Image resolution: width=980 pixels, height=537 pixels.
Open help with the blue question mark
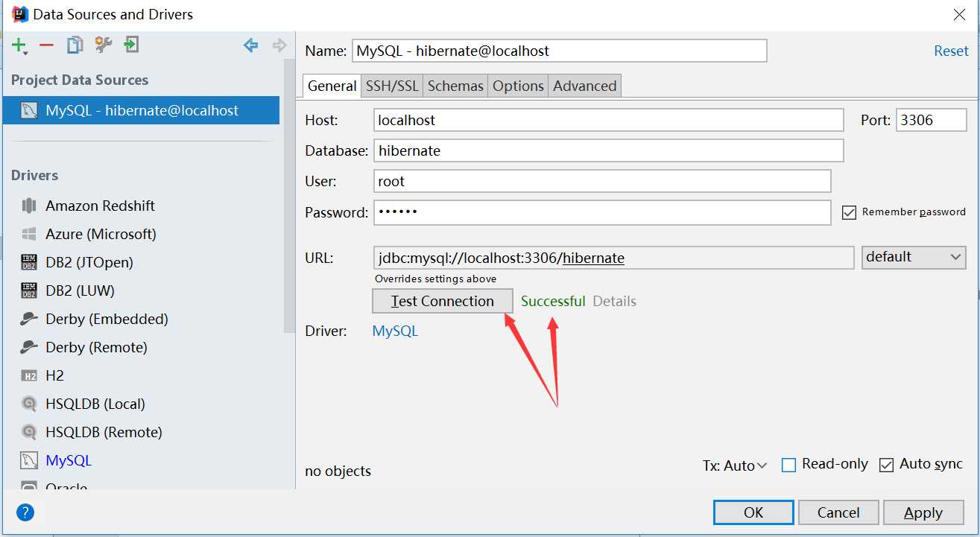25,512
